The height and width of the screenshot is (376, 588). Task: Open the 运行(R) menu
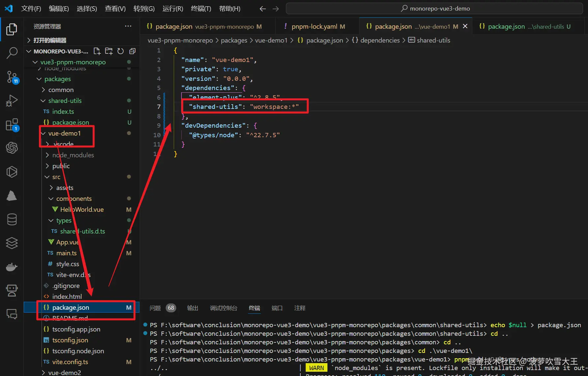point(173,9)
